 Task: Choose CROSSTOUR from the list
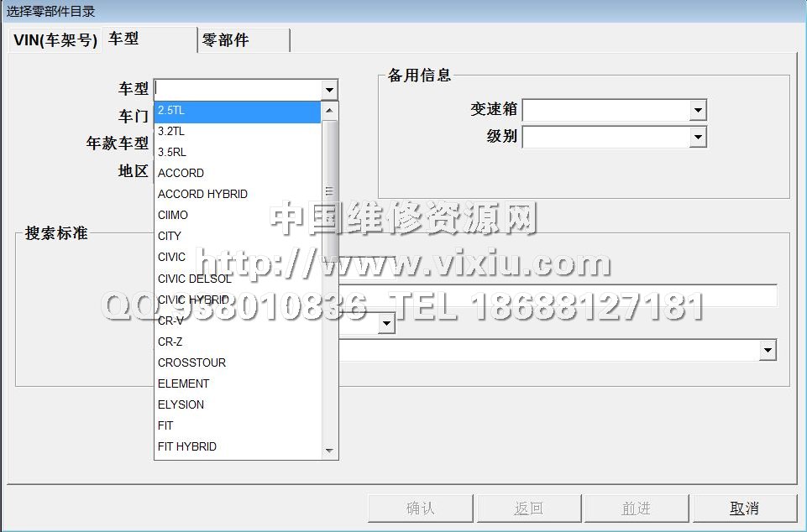[x=238, y=362]
